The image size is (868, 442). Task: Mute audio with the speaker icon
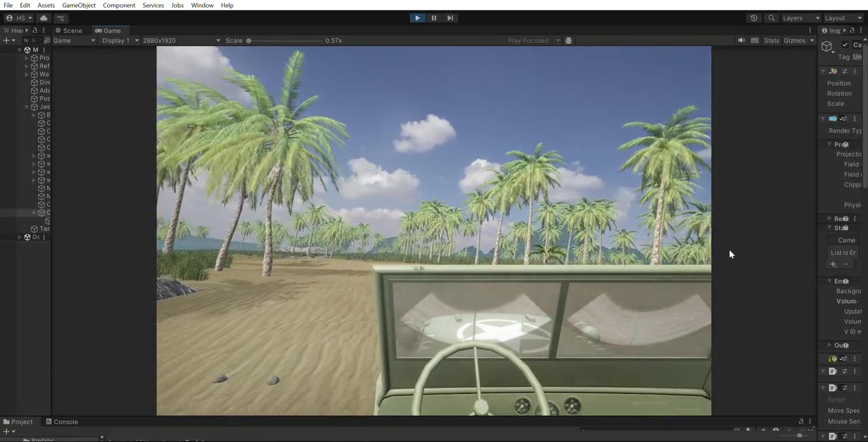tap(741, 41)
